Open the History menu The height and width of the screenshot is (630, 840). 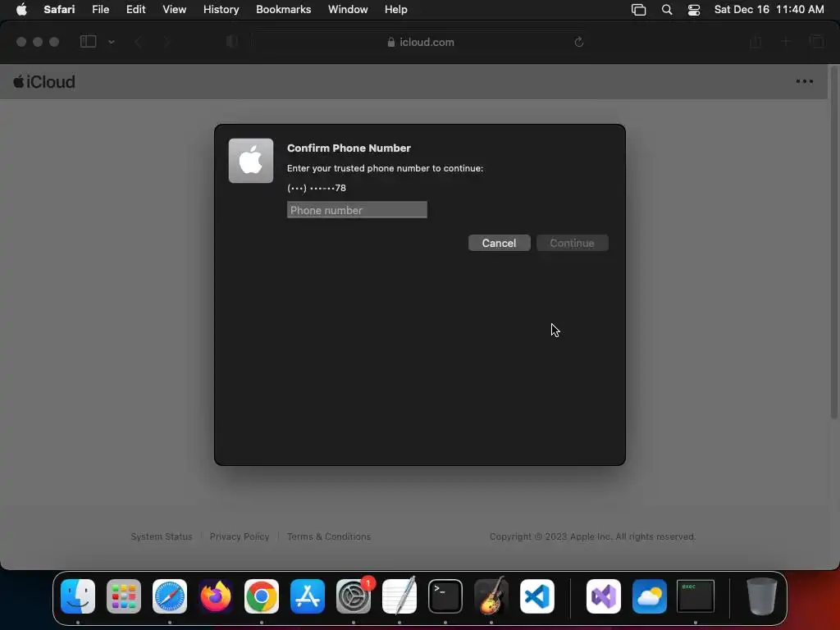coord(221,10)
